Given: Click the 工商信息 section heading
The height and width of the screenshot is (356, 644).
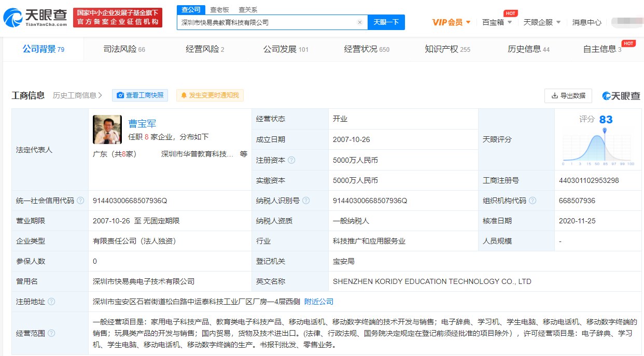Looking at the screenshot, I should click(x=28, y=95).
